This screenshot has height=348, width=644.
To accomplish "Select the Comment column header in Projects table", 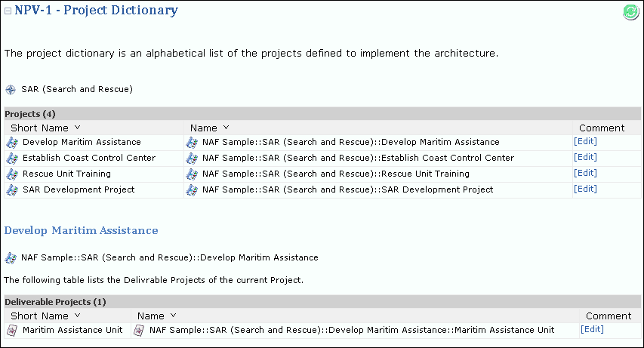I will point(602,128).
